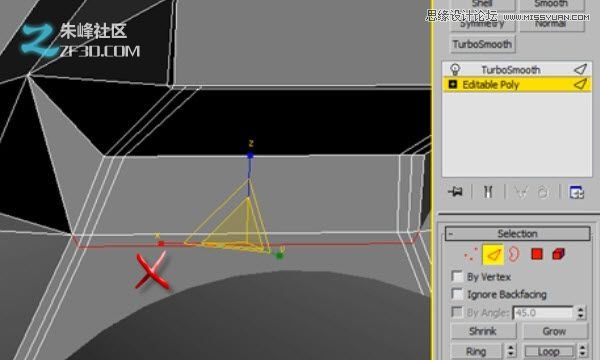Screen dimensions: 600x360
Task: Select Vertex sub-object level icon
Action: coord(471,254)
